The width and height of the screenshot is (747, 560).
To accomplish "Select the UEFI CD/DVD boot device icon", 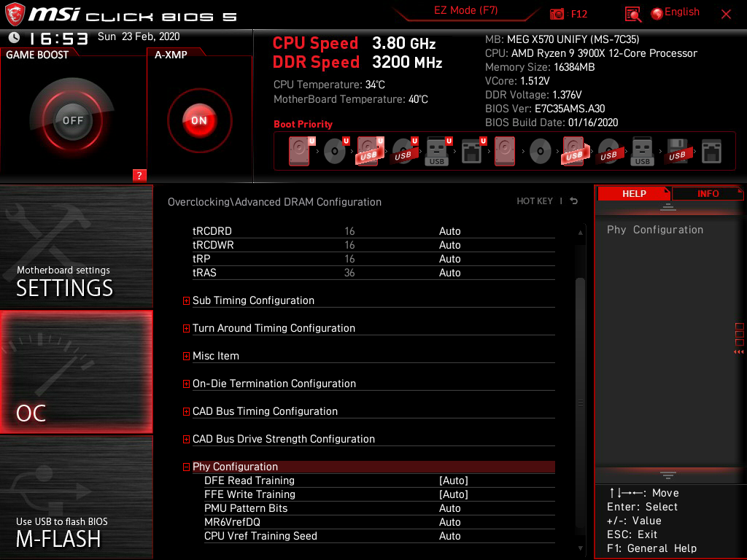I will click(336, 151).
